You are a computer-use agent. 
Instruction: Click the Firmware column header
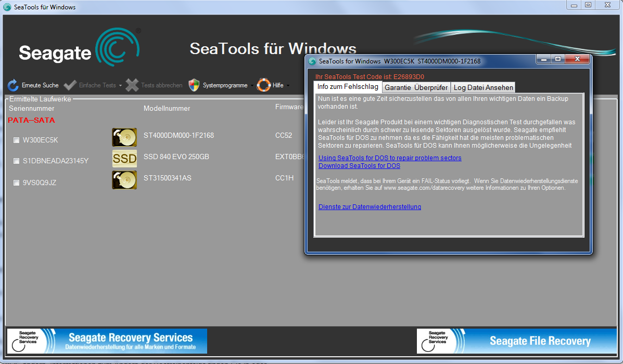click(289, 107)
